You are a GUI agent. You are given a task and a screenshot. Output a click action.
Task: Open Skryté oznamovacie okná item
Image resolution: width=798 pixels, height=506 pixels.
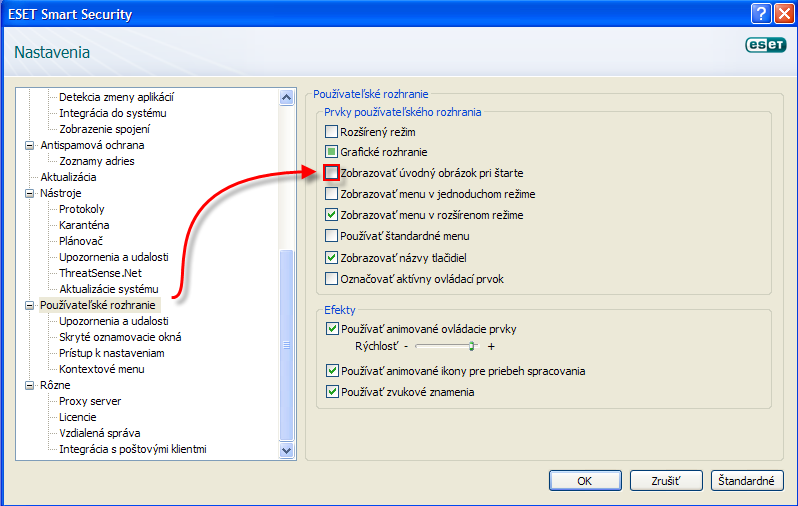click(x=120, y=337)
